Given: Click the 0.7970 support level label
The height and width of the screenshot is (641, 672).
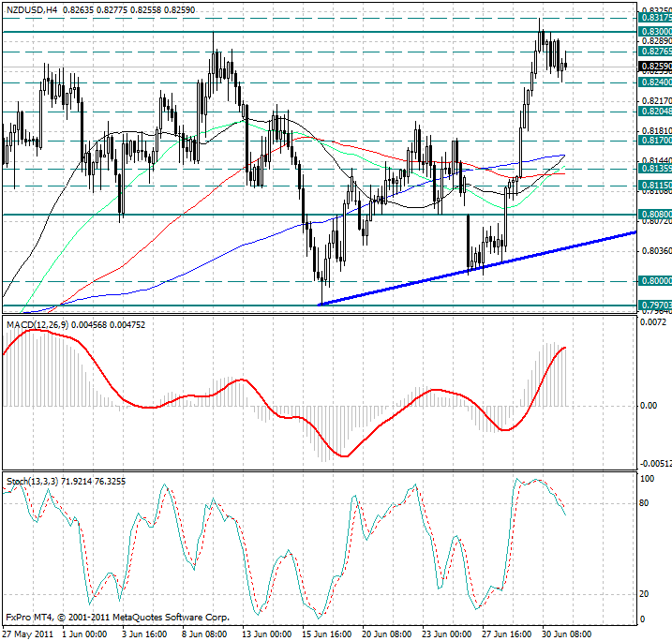Looking at the screenshot, I should [654, 306].
